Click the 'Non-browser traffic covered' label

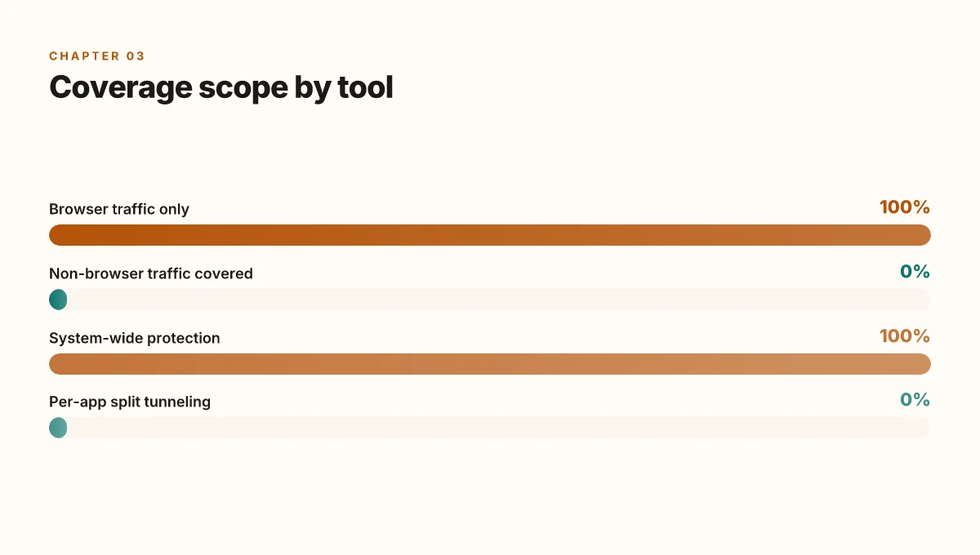pyautogui.click(x=151, y=273)
